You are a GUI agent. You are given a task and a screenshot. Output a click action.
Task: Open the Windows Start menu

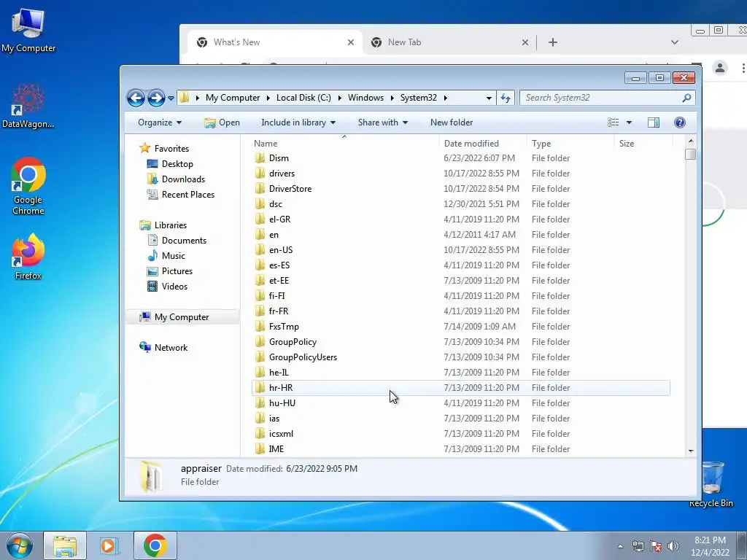20,545
